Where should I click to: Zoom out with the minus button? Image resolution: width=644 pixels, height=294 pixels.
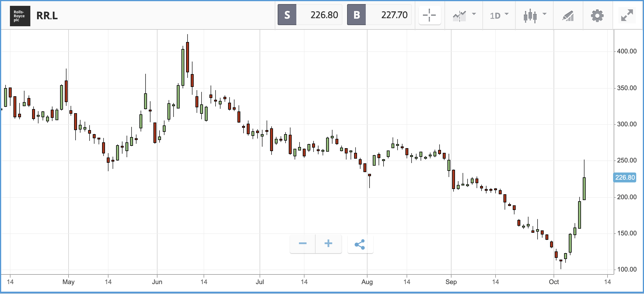pyautogui.click(x=302, y=244)
